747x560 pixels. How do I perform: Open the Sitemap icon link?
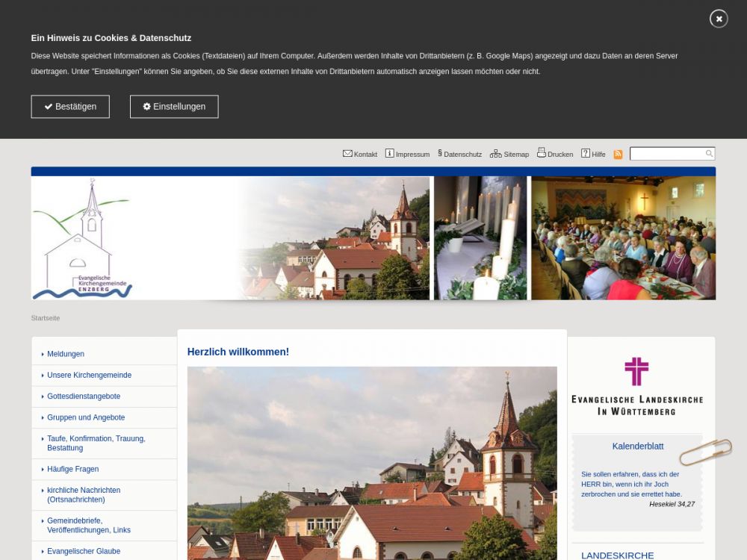point(495,154)
